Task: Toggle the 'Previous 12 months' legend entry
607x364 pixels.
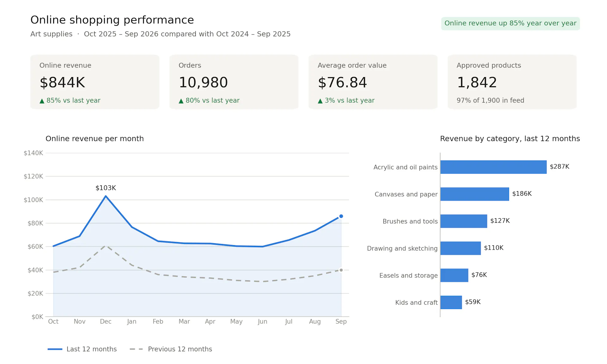Action: (171, 349)
